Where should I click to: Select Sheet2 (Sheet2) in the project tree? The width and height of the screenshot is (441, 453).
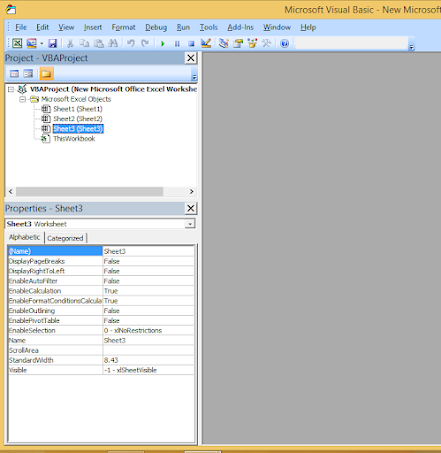coord(78,119)
